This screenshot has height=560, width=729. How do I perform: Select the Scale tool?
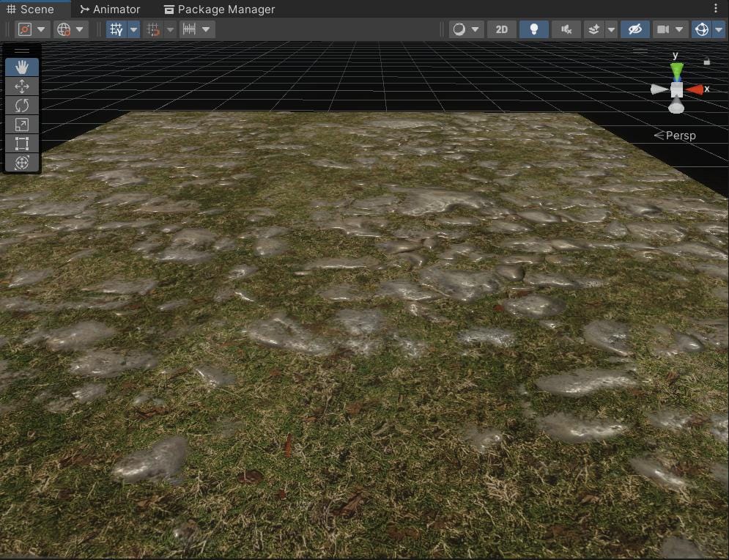[x=21, y=125]
